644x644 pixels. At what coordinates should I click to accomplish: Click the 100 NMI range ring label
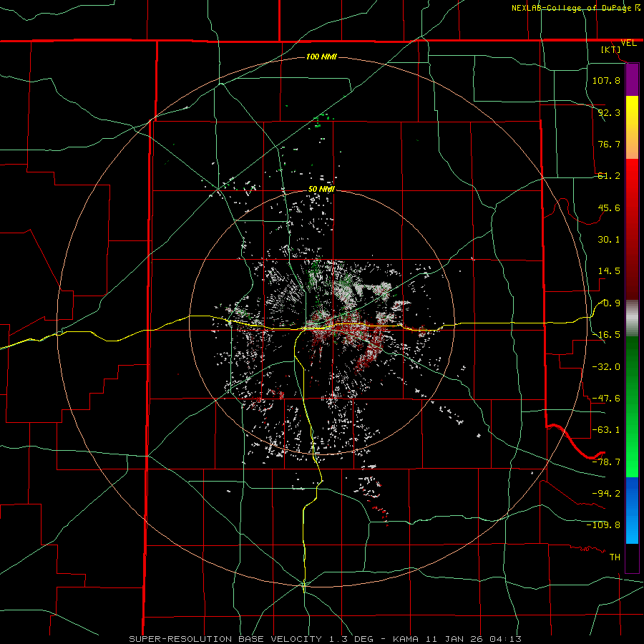point(321,57)
